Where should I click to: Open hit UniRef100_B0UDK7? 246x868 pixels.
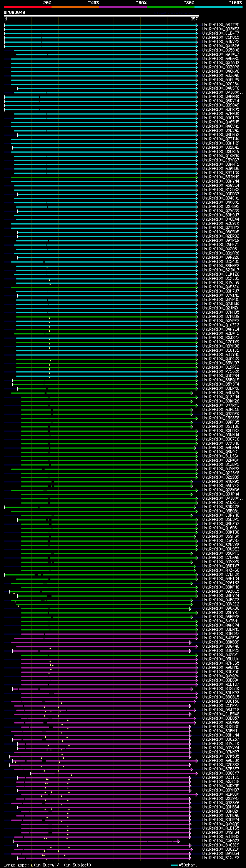click(221, 431)
